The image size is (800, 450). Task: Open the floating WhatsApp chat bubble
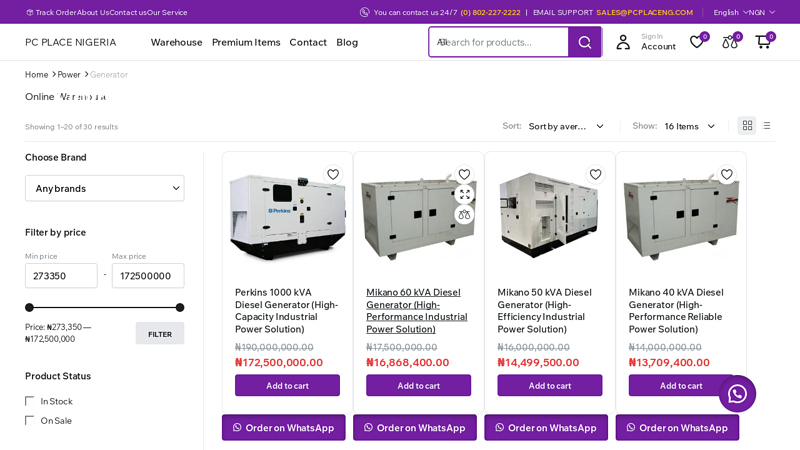[737, 394]
